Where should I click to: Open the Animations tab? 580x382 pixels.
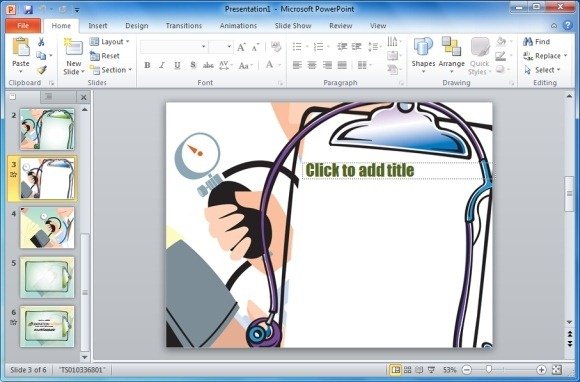(238, 26)
